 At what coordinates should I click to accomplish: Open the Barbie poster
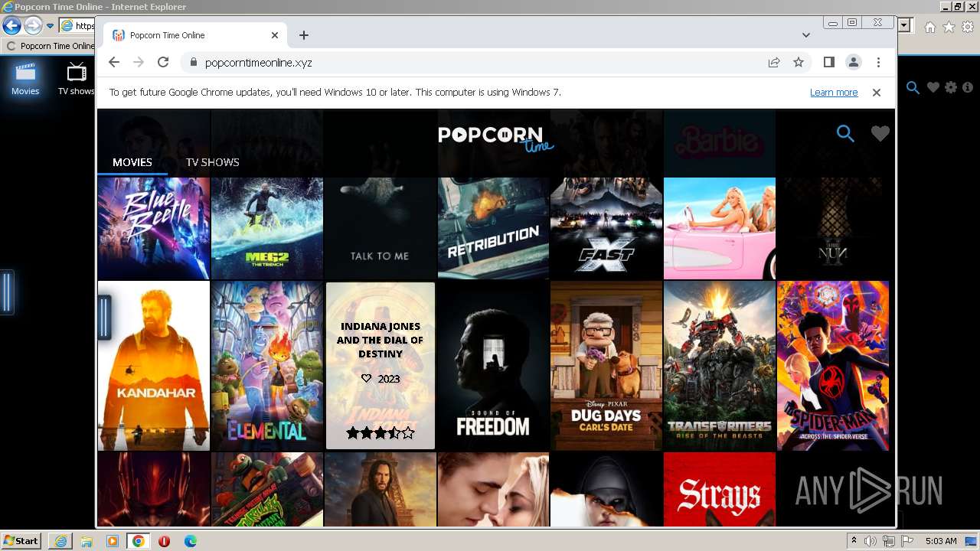(720, 228)
